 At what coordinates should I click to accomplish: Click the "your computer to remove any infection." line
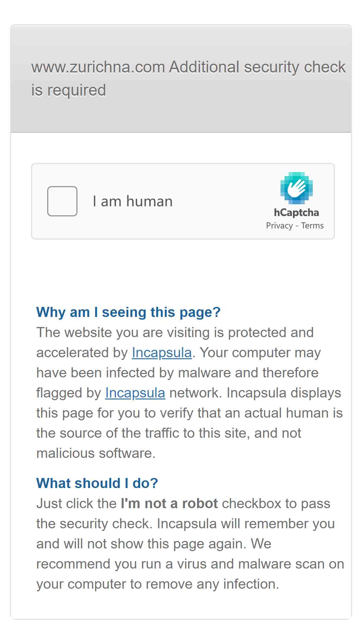pyautogui.click(x=158, y=584)
